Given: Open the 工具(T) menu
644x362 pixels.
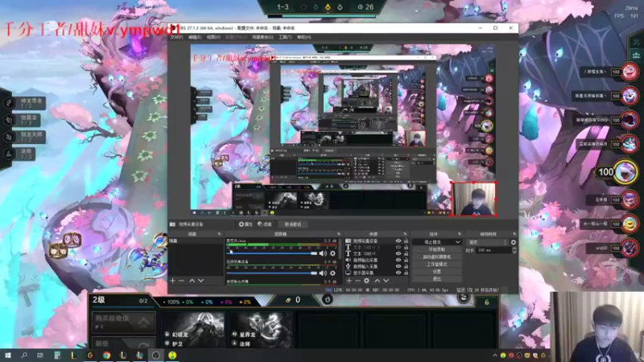Looking at the screenshot, I should click(x=285, y=37).
